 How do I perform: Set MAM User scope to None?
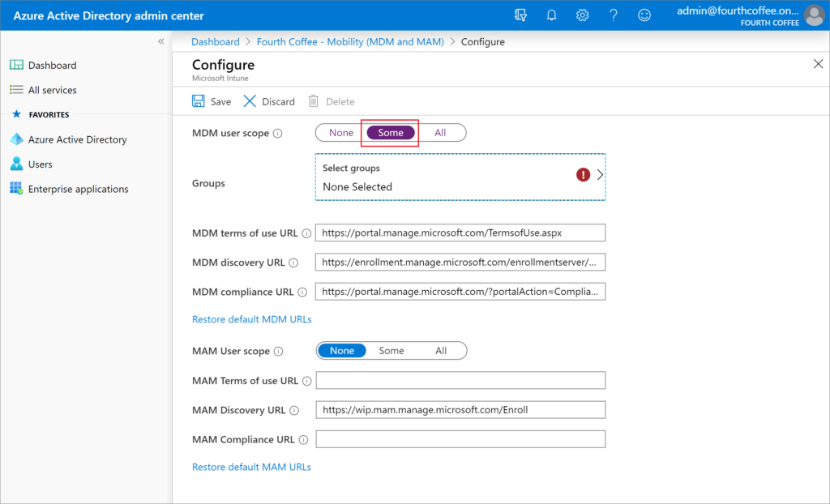point(342,351)
